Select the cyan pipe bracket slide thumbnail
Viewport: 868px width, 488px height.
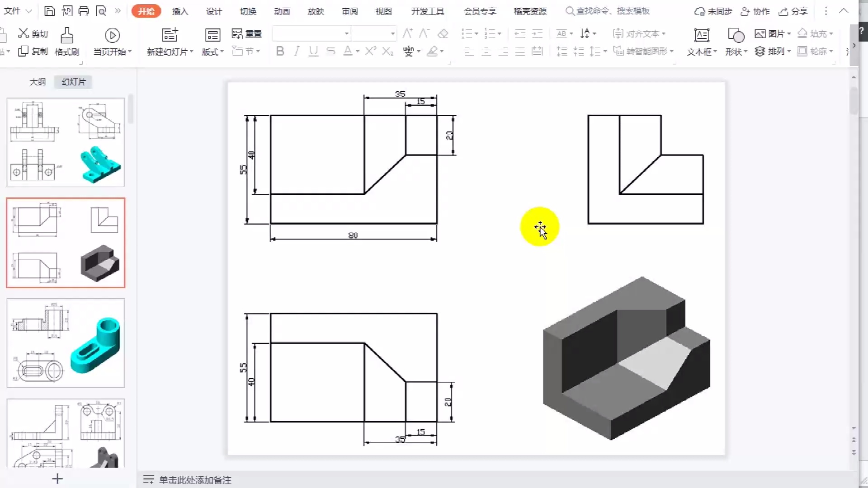click(x=66, y=343)
